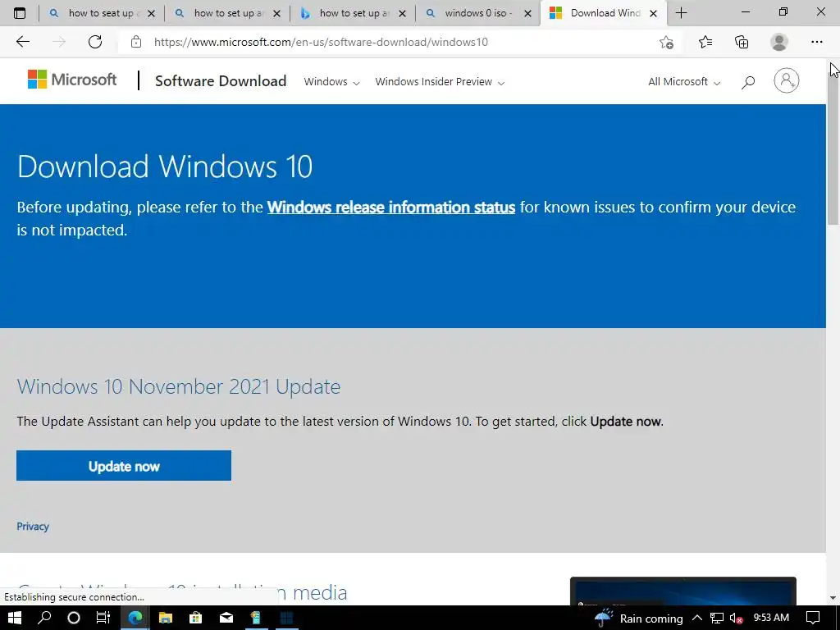Open the Favorites list
Image resolution: width=840 pixels, height=630 pixels.
[705, 42]
